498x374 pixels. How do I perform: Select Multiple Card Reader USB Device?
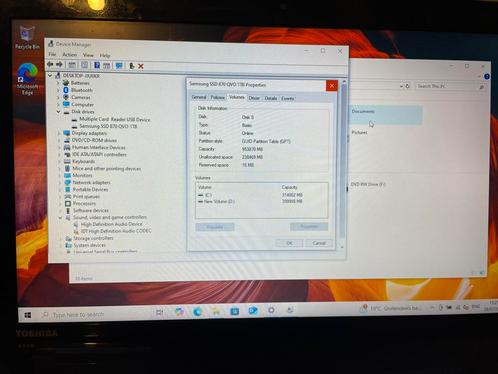pyautogui.click(x=115, y=119)
